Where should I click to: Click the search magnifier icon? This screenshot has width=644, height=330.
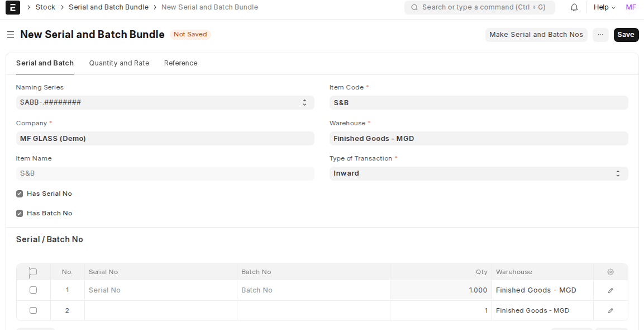(x=414, y=7)
